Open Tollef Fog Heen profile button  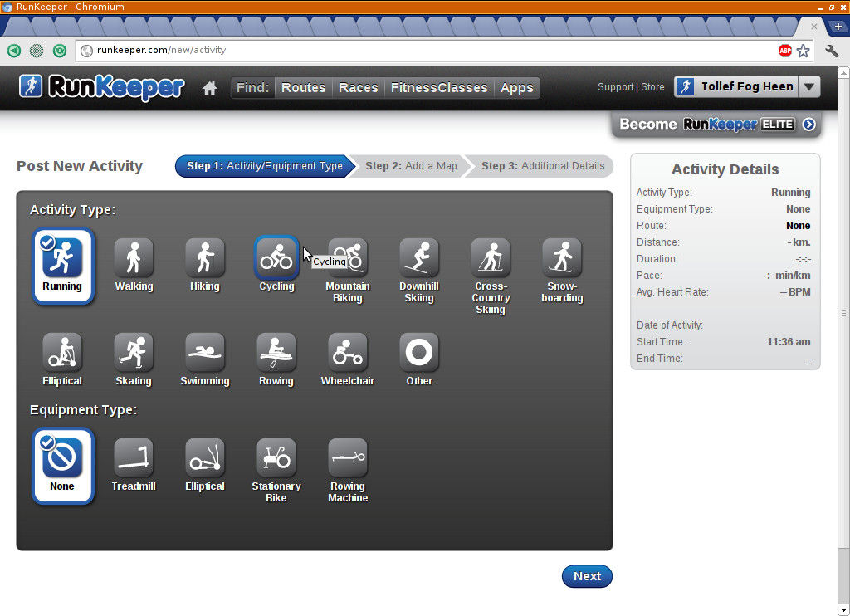[x=736, y=87]
